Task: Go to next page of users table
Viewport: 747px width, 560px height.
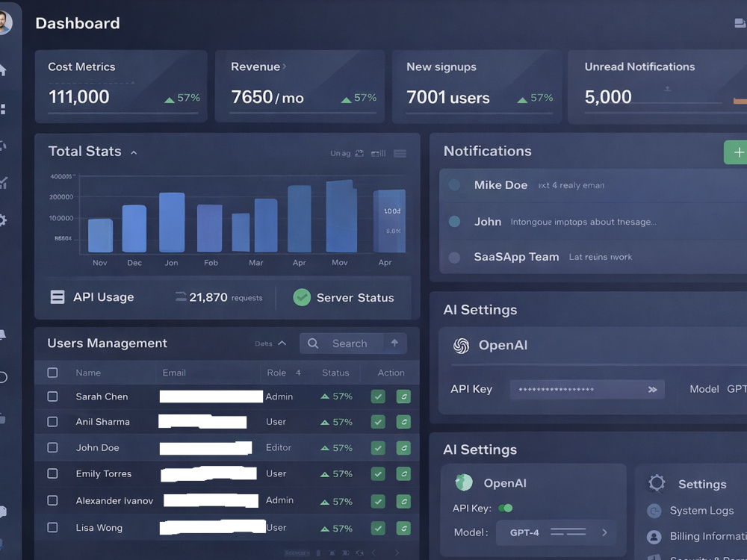Action: pos(397,553)
